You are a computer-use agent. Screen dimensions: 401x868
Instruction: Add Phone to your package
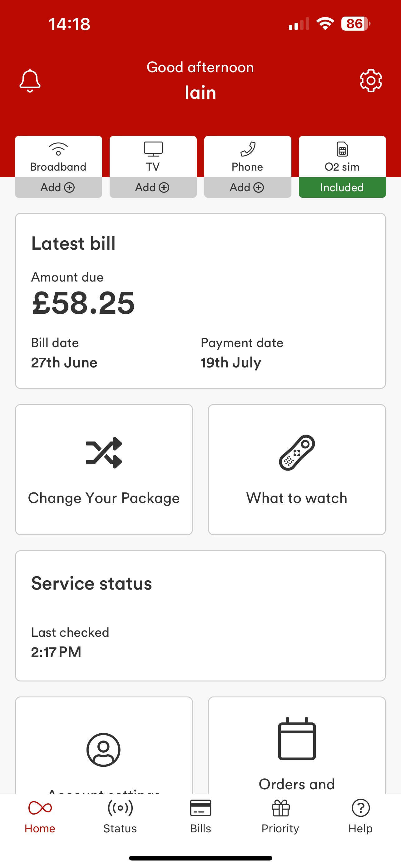pyautogui.click(x=247, y=187)
